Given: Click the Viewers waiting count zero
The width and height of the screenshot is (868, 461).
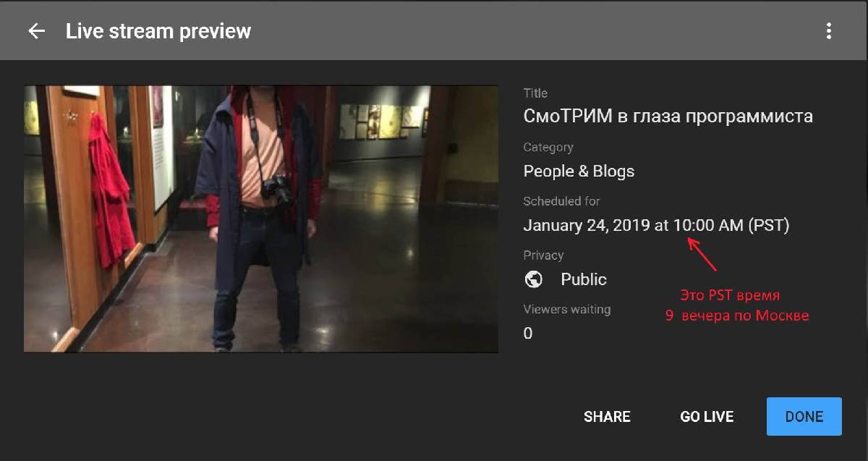Looking at the screenshot, I should pos(528,334).
